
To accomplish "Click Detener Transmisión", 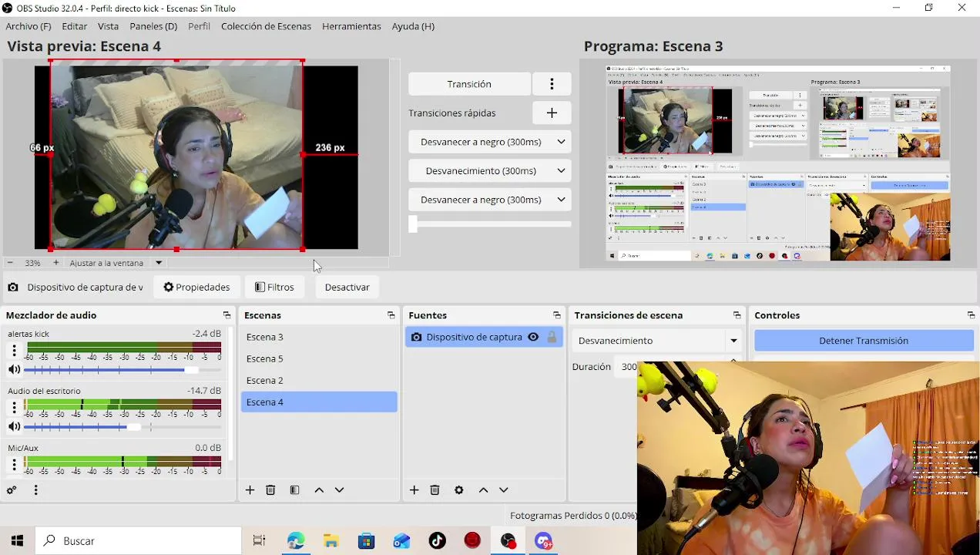I will point(864,341).
